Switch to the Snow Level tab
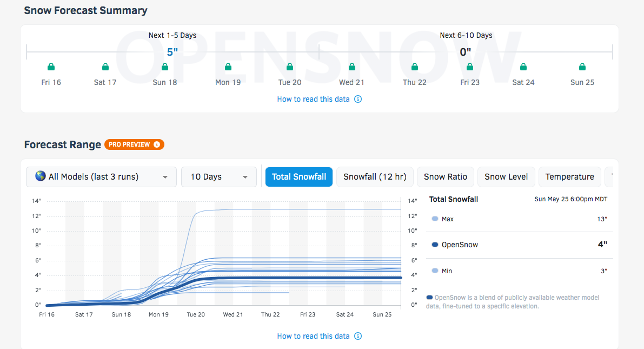 [x=507, y=177]
